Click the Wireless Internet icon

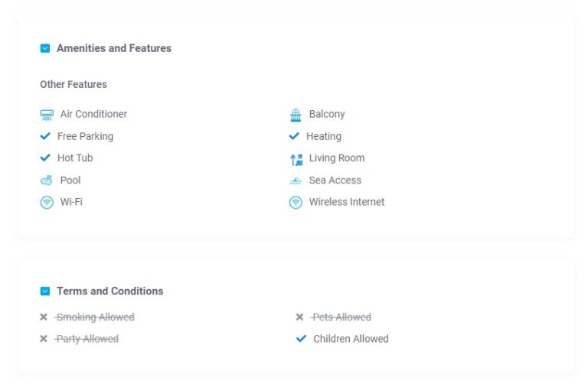click(x=296, y=203)
